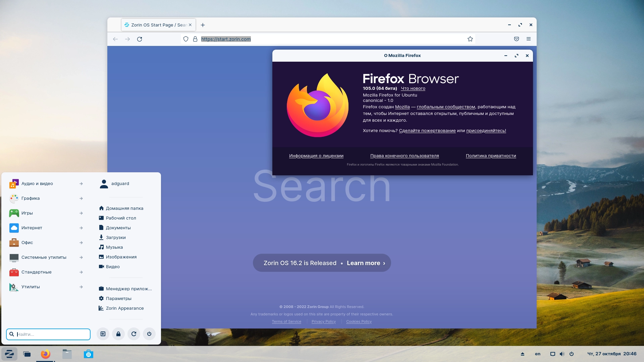Open Terms of Service link
This screenshot has width=644, height=362.
tap(286, 322)
